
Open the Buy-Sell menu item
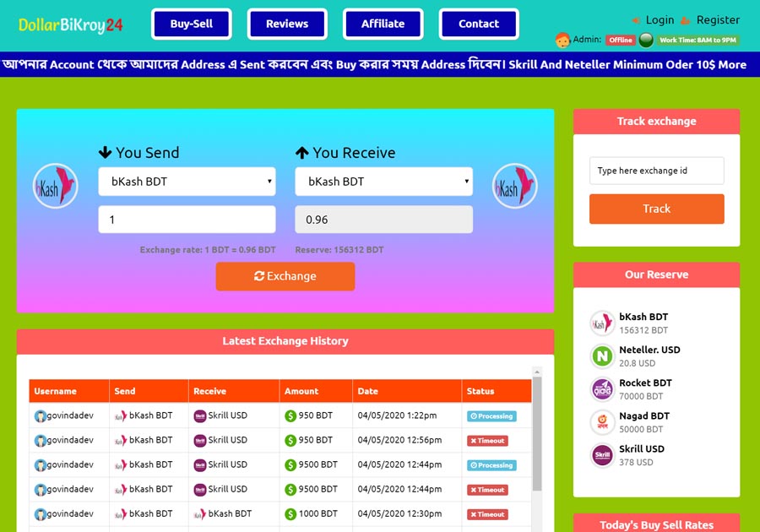192,24
